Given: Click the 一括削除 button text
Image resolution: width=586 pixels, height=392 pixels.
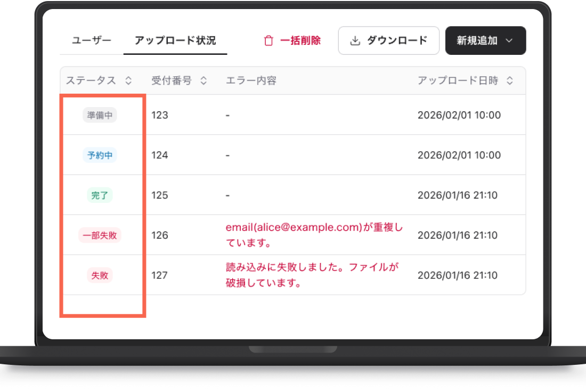Looking at the screenshot, I should tap(300, 40).
